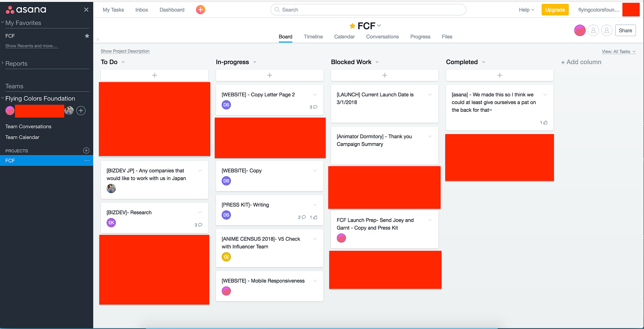Screen dimensions: 644x329
Task: Click the first empty member placeholder icon
Action: coord(593,31)
